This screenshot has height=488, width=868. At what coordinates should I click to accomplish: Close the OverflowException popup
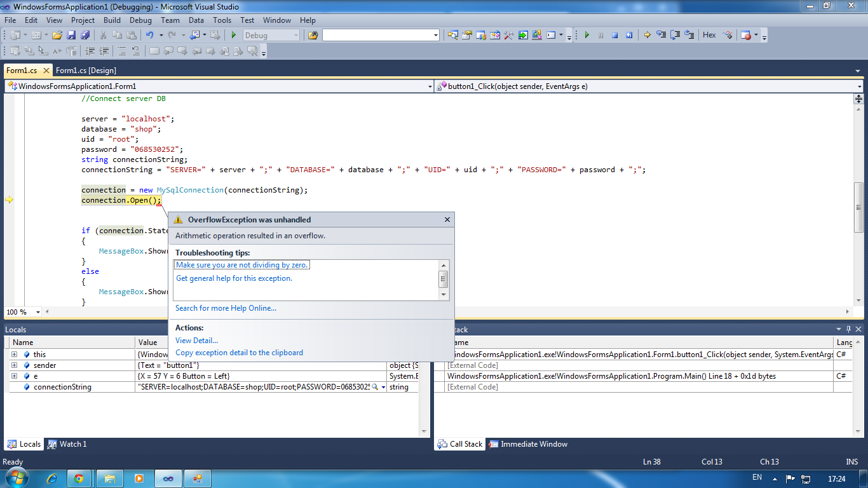click(447, 219)
